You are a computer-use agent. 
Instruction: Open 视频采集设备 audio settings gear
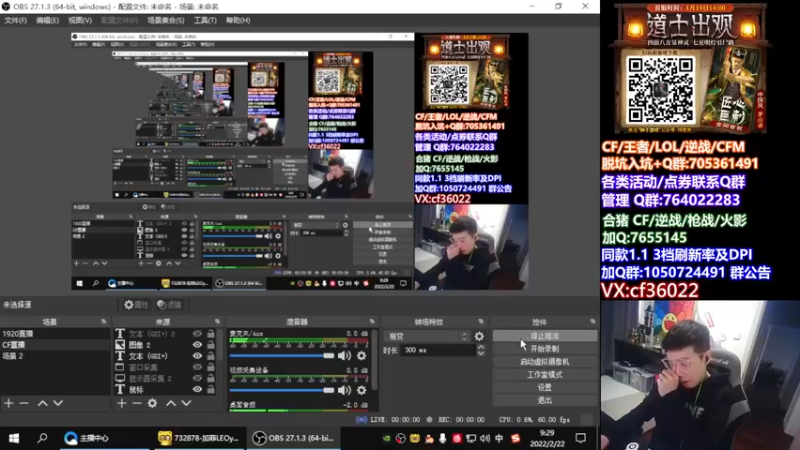(362, 390)
